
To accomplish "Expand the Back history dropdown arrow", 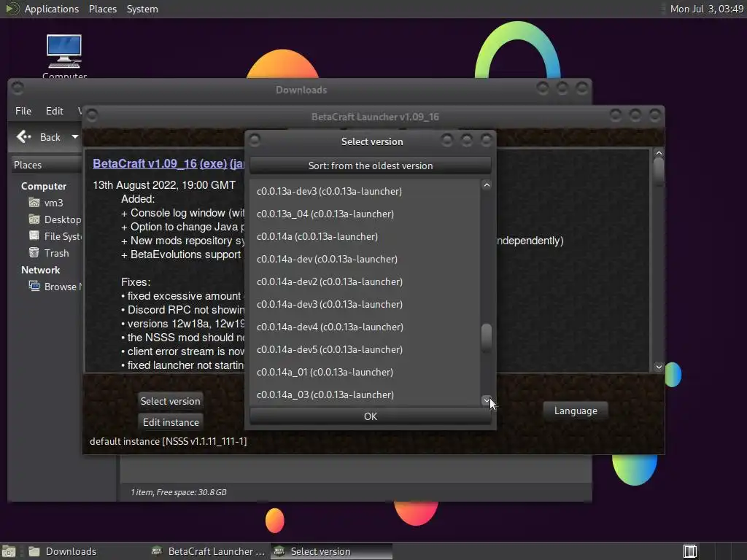I will (75, 137).
